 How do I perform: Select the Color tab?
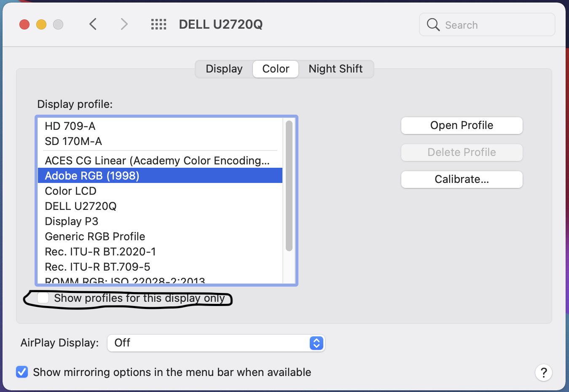[276, 69]
